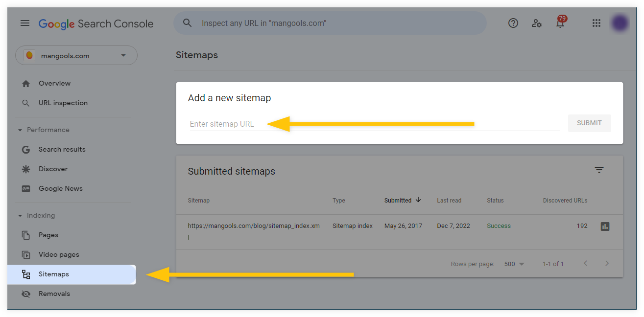Click the help question mark icon
This screenshot has height=317, width=644.
pyautogui.click(x=513, y=23)
